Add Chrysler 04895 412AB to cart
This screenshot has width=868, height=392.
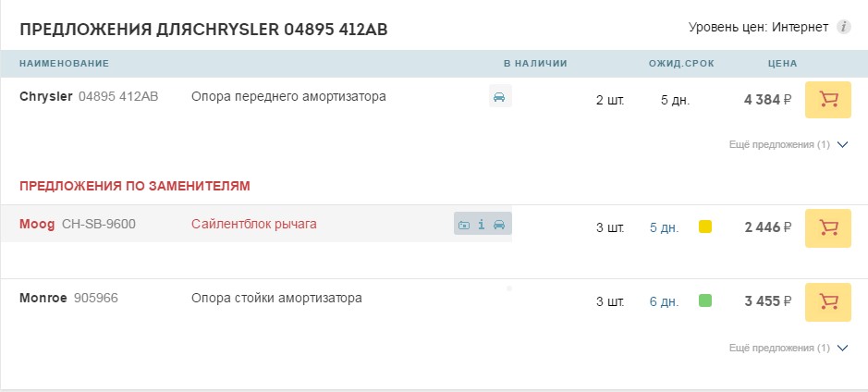(x=827, y=100)
